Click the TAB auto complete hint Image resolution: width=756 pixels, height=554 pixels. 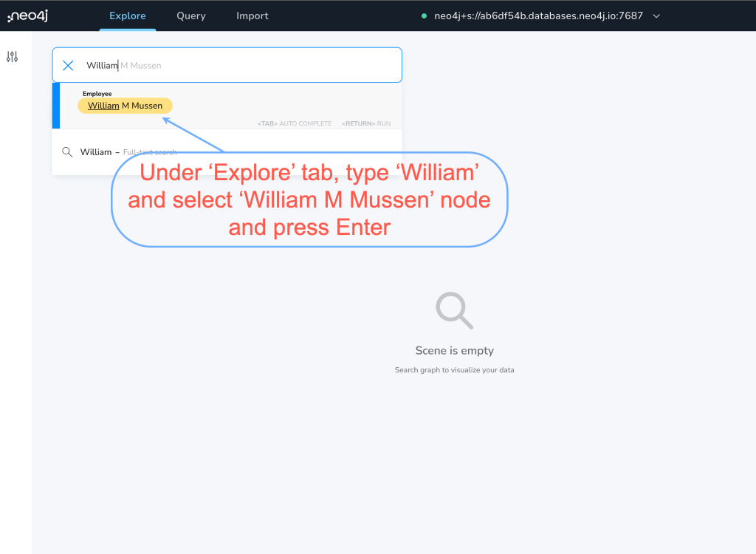294,123
